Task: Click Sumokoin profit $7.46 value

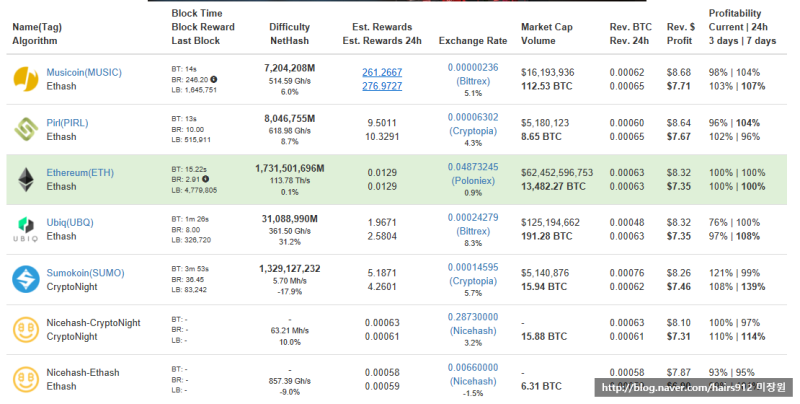Action: coord(679,287)
